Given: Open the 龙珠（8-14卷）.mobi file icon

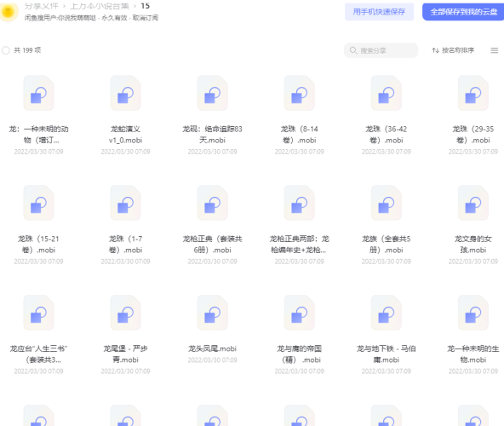Looking at the screenshot, I should pos(300,94).
